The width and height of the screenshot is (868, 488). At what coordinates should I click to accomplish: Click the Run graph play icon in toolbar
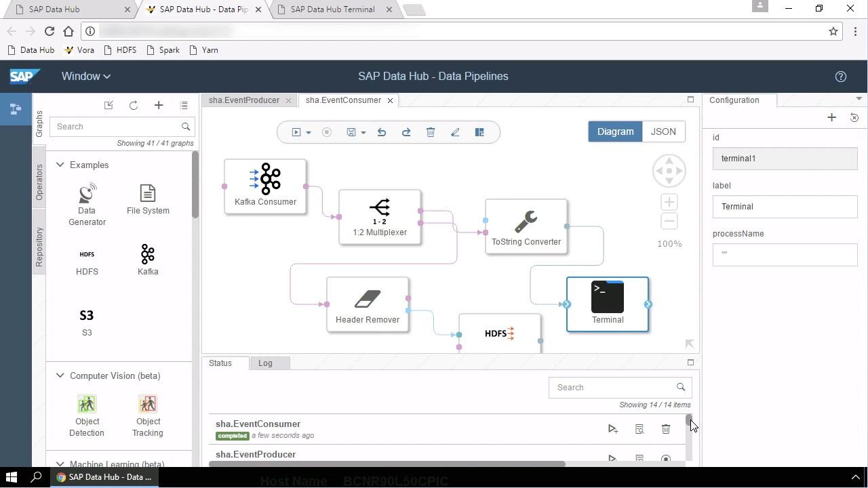pyautogui.click(x=296, y=132)
